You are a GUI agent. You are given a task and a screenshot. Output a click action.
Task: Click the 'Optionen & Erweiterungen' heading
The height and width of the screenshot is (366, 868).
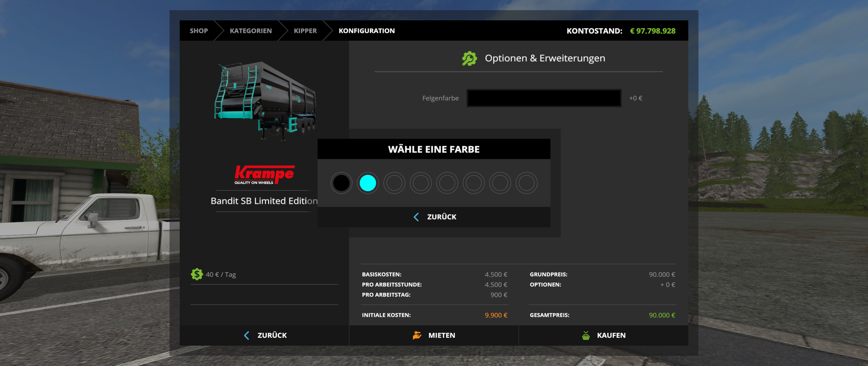point(545,58)
